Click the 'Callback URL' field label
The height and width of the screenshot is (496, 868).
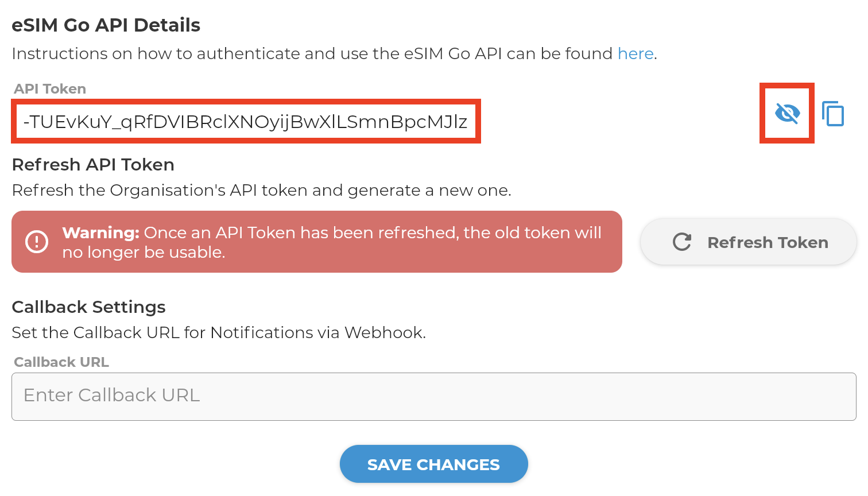(x=61, y=362)
